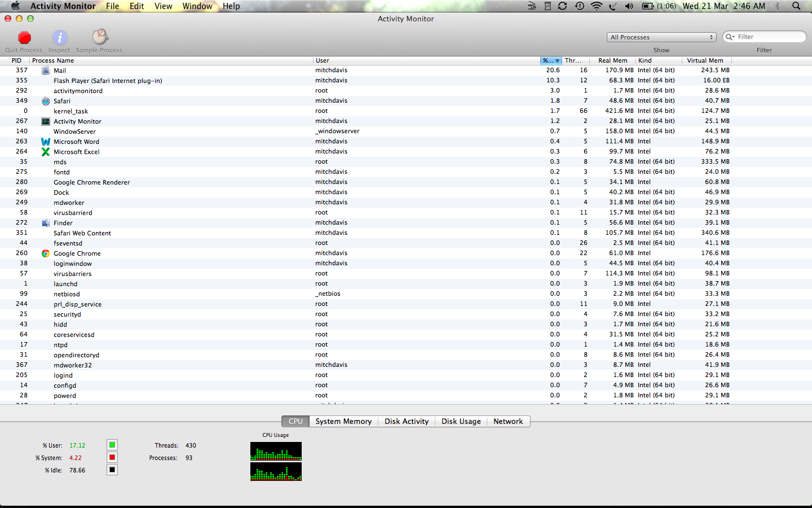This screenshot has height=508, width=812.
Task: Click the volume speaker icon
Action: point(629,6)
